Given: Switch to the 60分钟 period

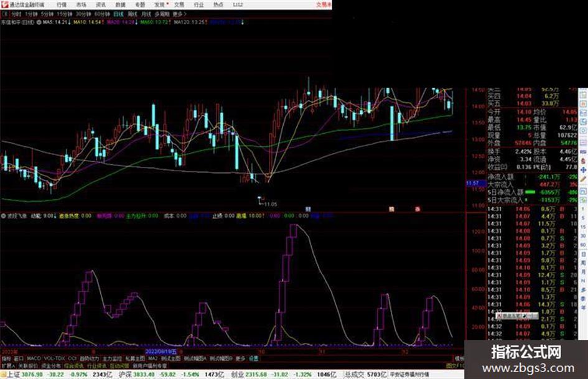Looking at the screenshot, I should point(101,14).
